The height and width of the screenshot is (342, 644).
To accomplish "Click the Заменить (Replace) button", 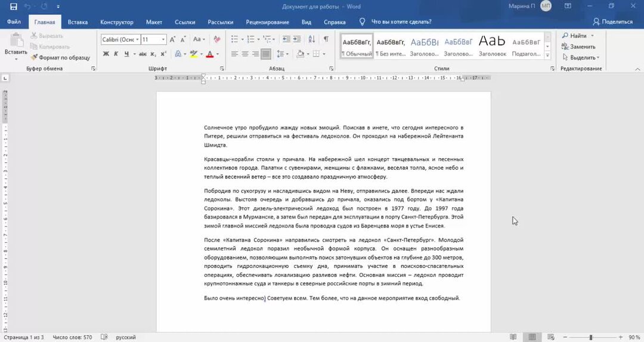I will point(578,47).
